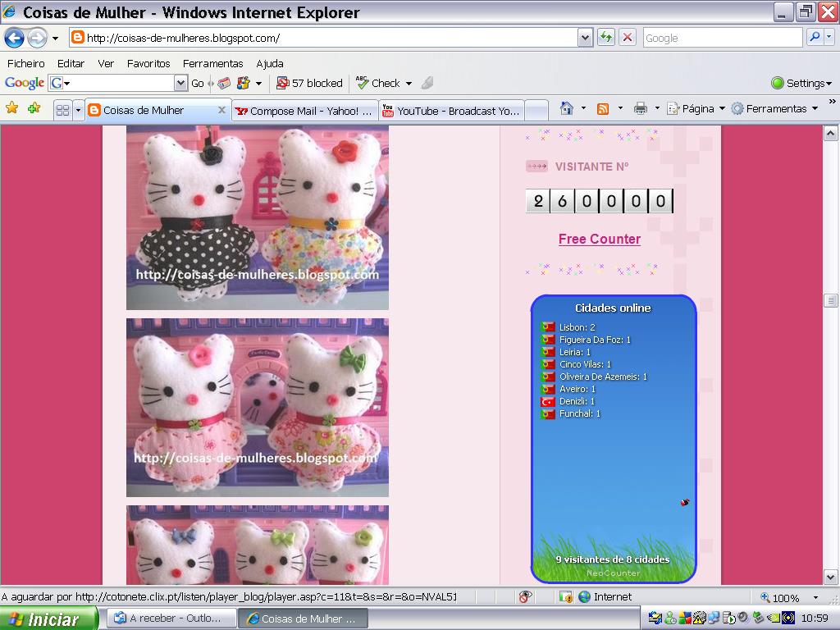The width and height of the screenshot is (840, 630).
Task: Click the highlighter pen icon on Google toolbar
Action: [x=427, y=83]
